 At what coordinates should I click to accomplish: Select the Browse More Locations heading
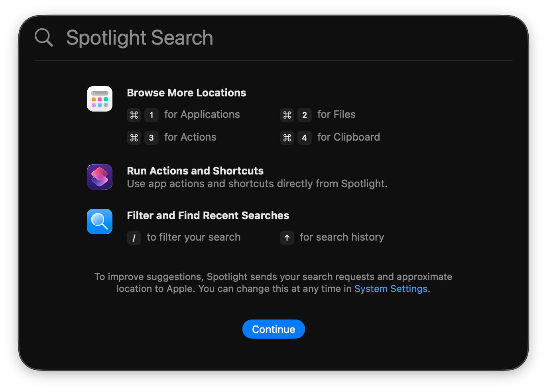pos(186,93)
